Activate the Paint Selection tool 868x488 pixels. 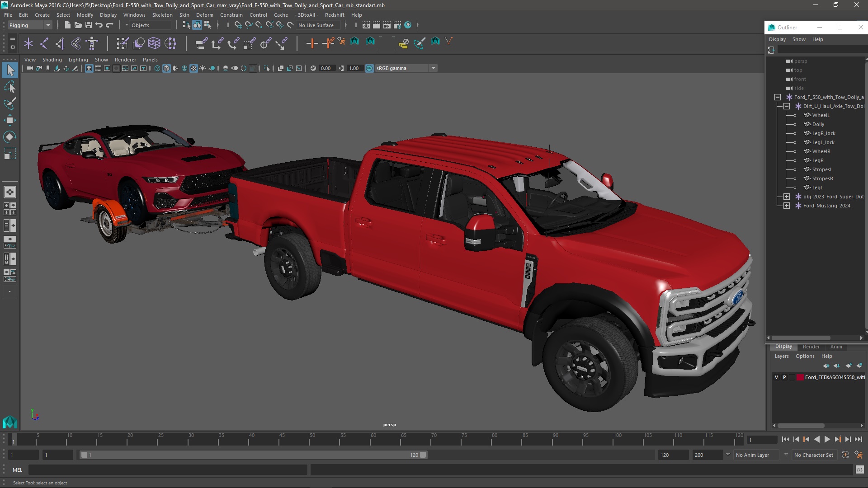coord(9,103)
